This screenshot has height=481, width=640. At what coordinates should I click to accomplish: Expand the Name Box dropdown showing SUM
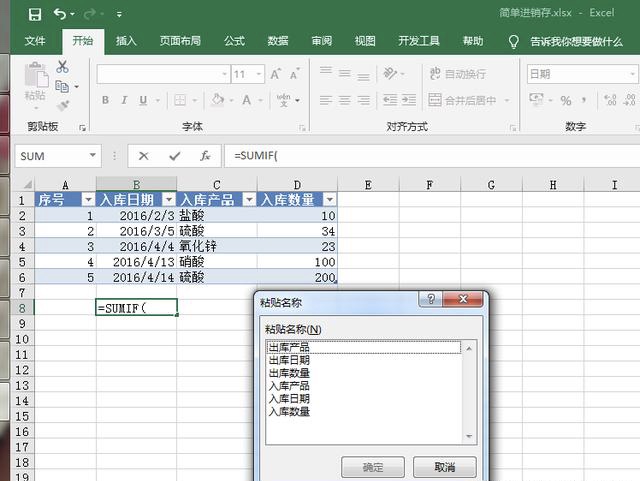point(93,156)
